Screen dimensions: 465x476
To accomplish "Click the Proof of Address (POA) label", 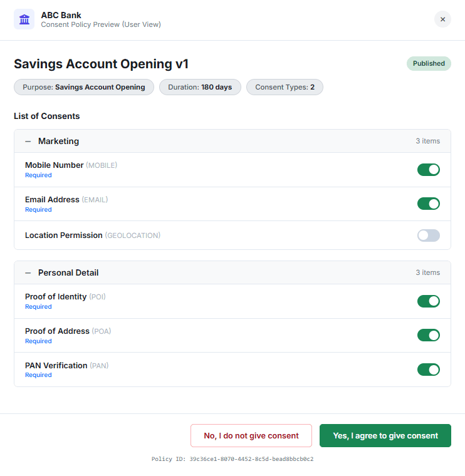I will [x=68, y=331].
